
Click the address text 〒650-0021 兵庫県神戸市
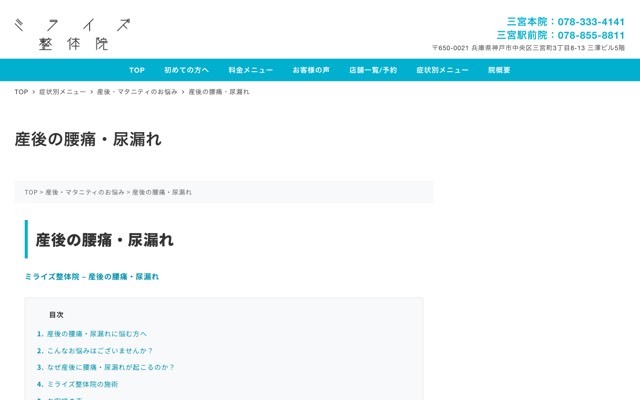529,48
